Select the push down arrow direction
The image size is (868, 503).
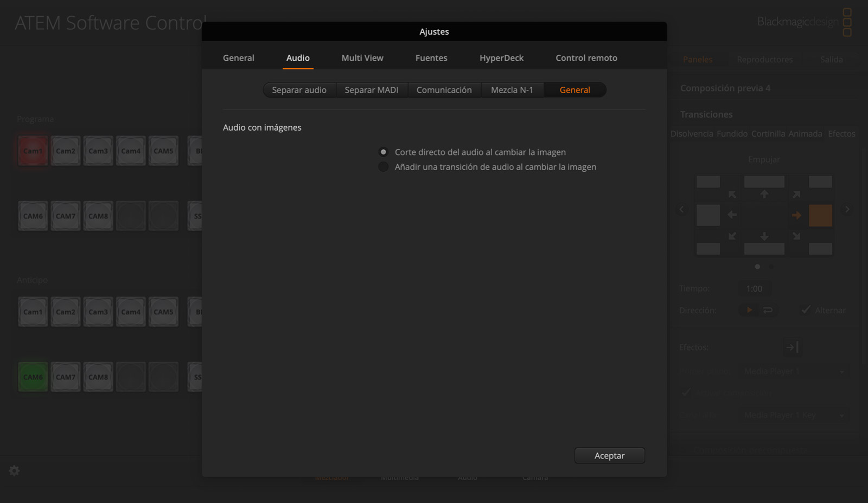[764, 236]
